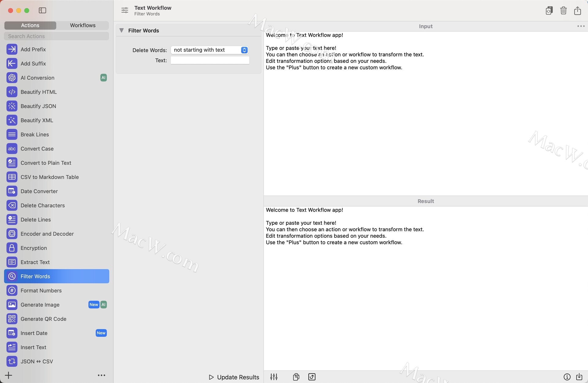Viewport: 588px width, 383px height.
Task: Select Generate Image action
Action: 57,304
